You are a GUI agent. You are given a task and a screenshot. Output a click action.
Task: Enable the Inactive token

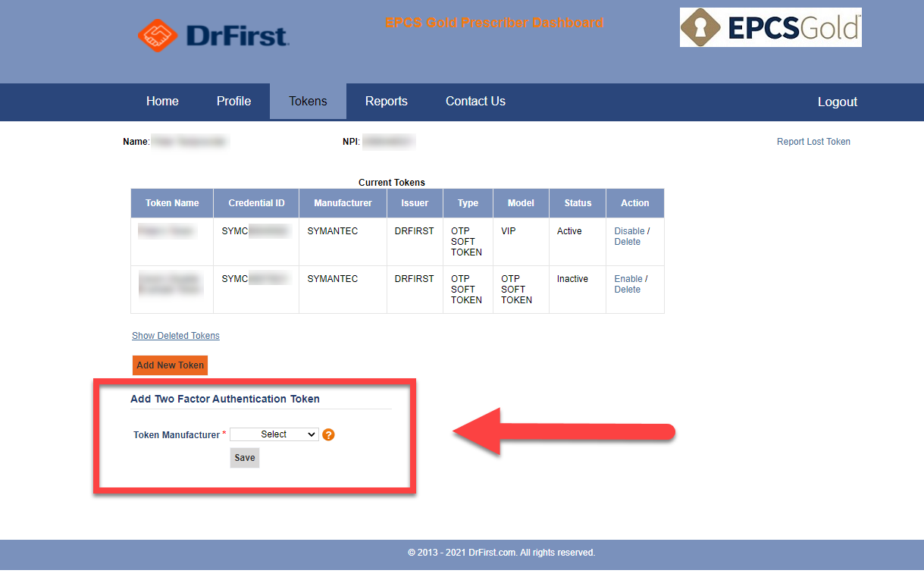628,279
